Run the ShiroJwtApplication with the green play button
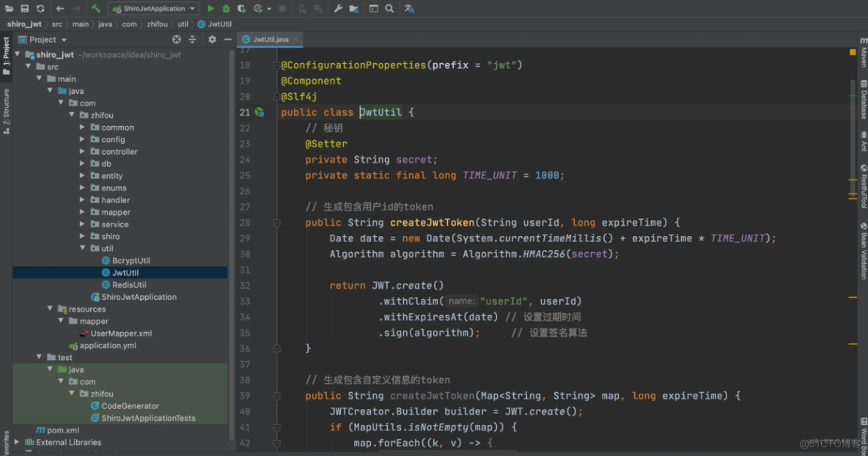 210,8
